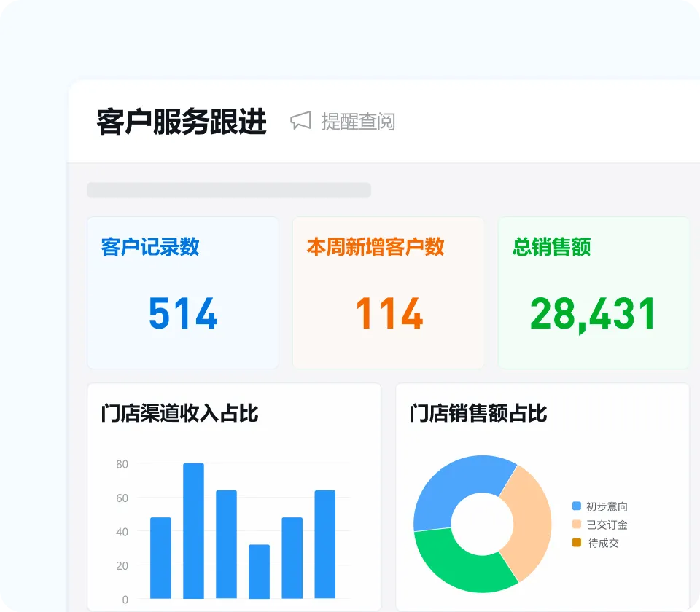Click the megaphone reminder icon
This screenshot has width=700, height=612.
(x=299, y=121)
